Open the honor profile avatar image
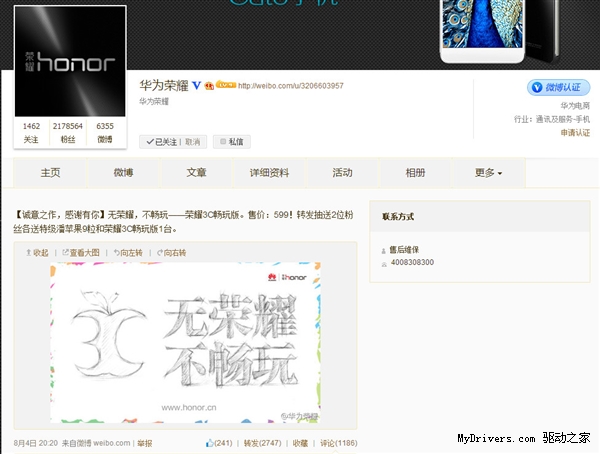 (x=70, y=61)
